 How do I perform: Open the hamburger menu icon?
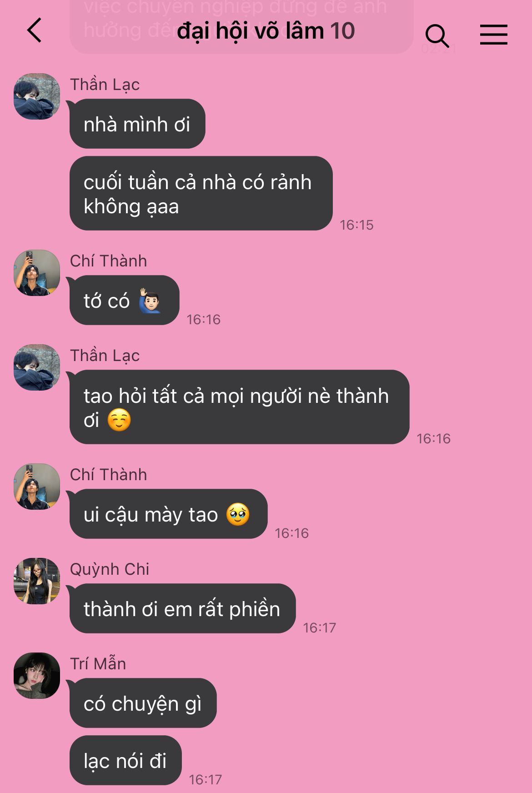(493, 35)
